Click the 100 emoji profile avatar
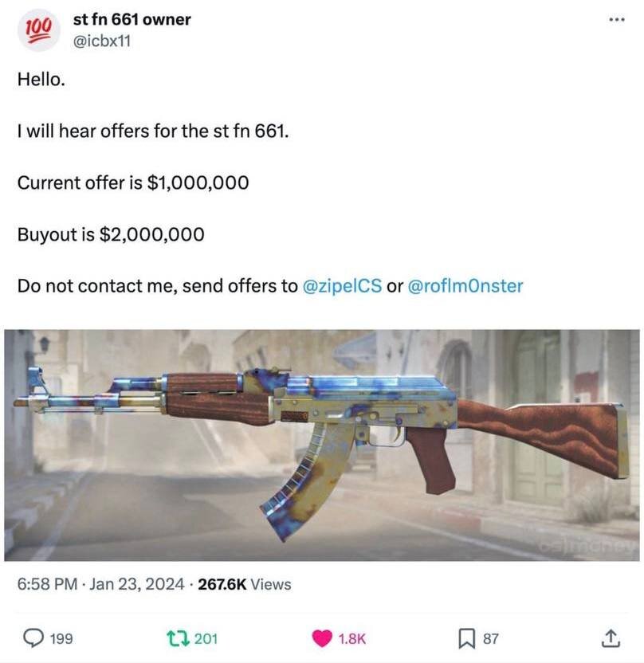644x663 pixels. [38, 30]
